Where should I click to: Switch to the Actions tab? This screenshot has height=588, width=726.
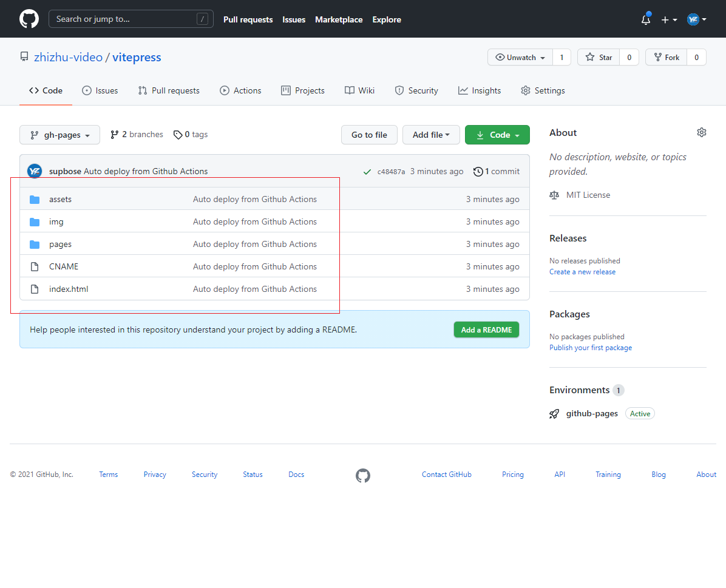pos(240,91)
